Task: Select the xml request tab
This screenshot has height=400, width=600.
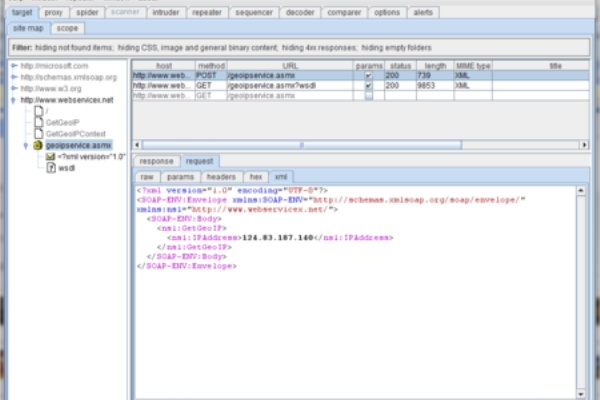Action: [x=281, y=177]
